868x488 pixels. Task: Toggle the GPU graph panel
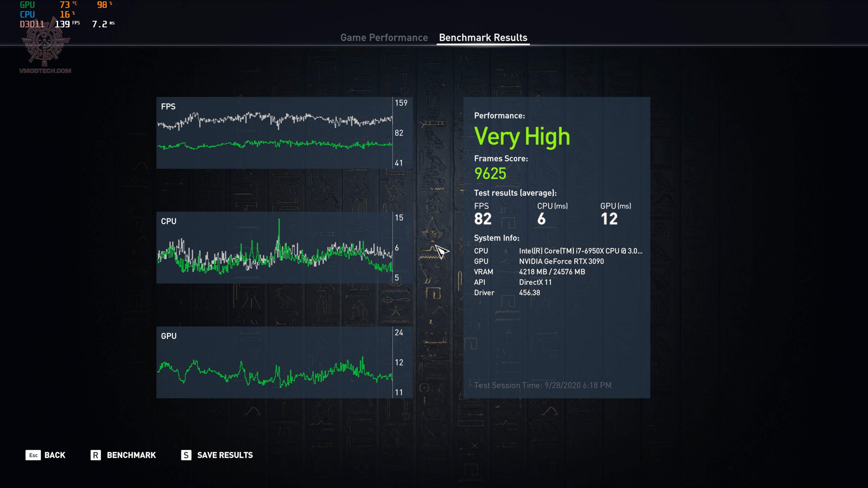point(284,363)
